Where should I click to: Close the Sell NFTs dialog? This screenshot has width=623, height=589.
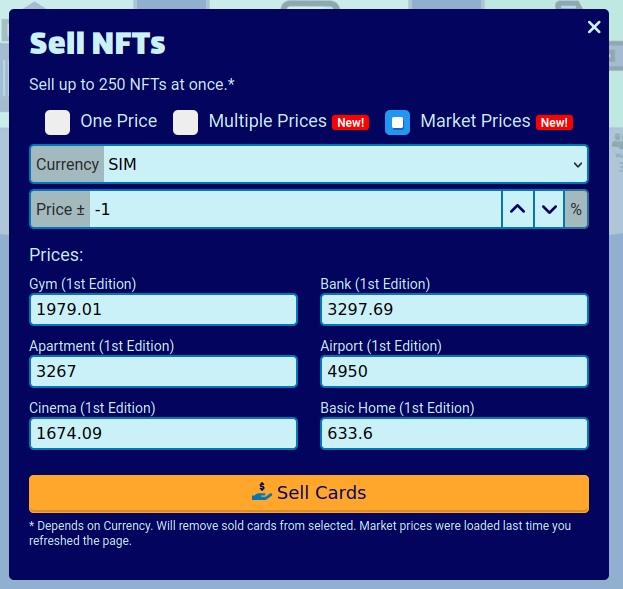pos(594,27)
